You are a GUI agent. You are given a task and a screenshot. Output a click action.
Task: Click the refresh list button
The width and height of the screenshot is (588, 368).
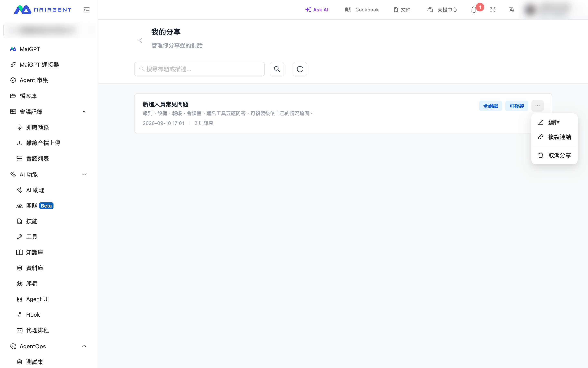coord(300,69)
